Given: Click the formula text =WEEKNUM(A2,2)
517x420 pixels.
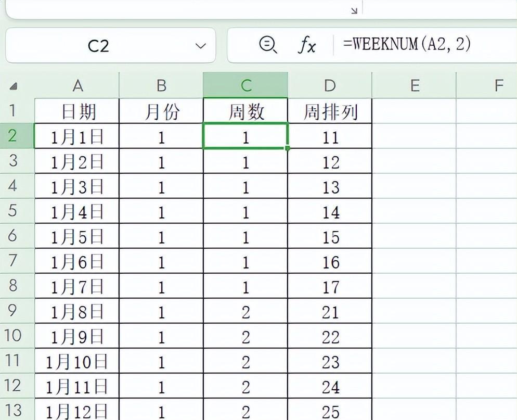Looking at the screenshot, I should [407, 44].
